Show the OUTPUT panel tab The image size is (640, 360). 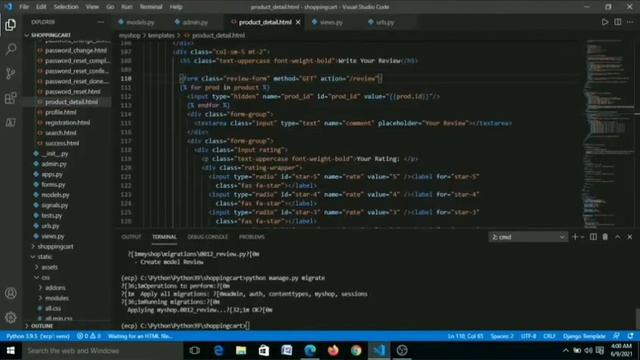click(131, 237)
